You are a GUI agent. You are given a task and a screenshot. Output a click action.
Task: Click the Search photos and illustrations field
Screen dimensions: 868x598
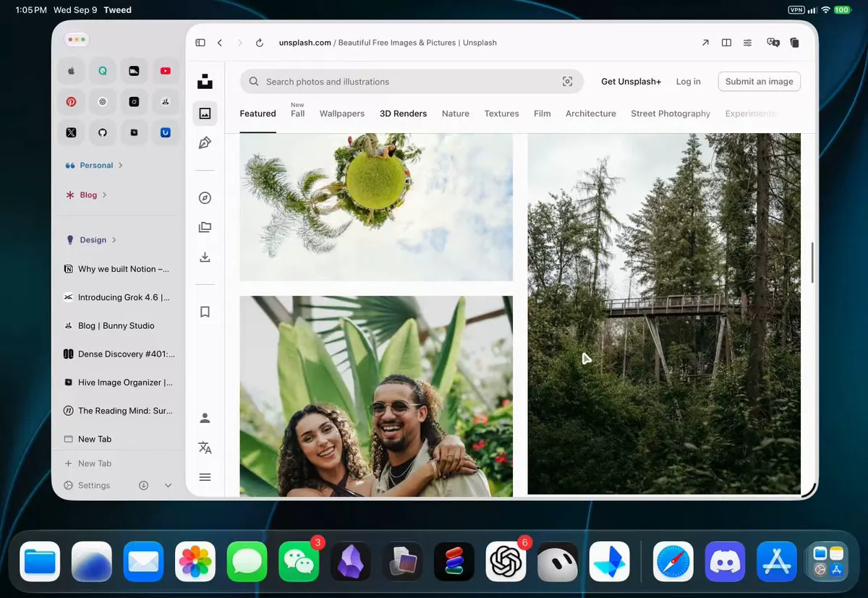coord(412,82)
